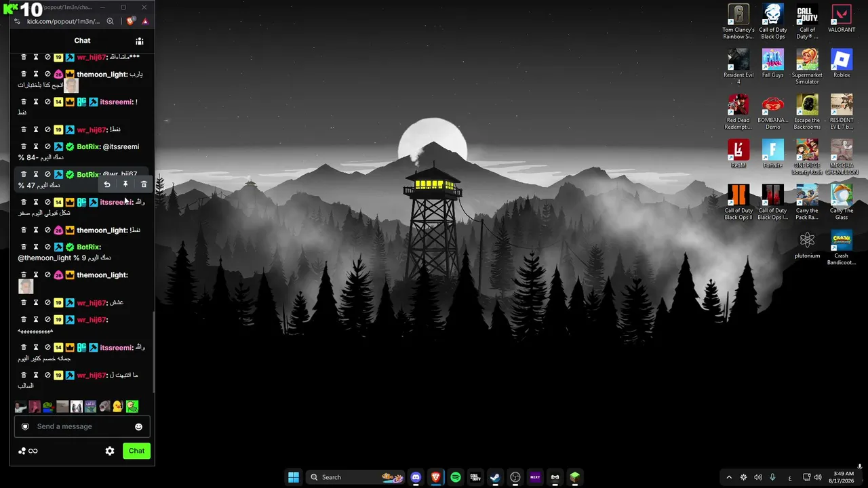This screenshot has height=488, width=868.
Task: Select the Roblox desktop icon
Action: point(842,64)
